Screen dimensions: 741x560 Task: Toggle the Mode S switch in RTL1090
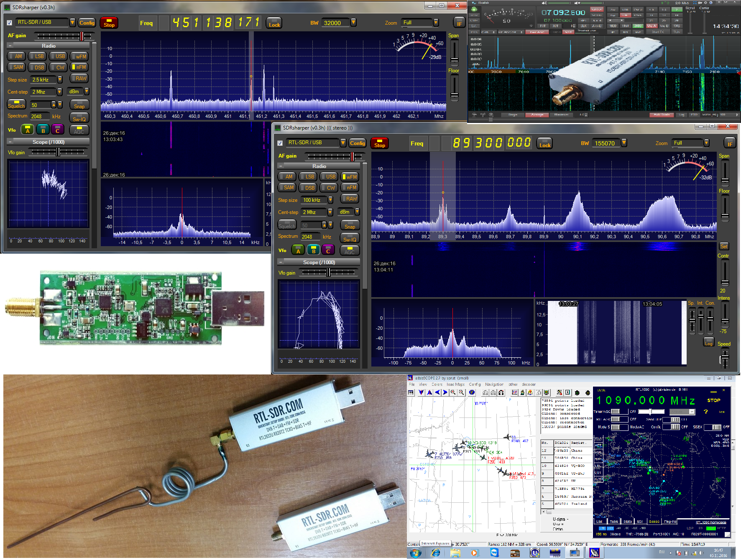(616, 427)
